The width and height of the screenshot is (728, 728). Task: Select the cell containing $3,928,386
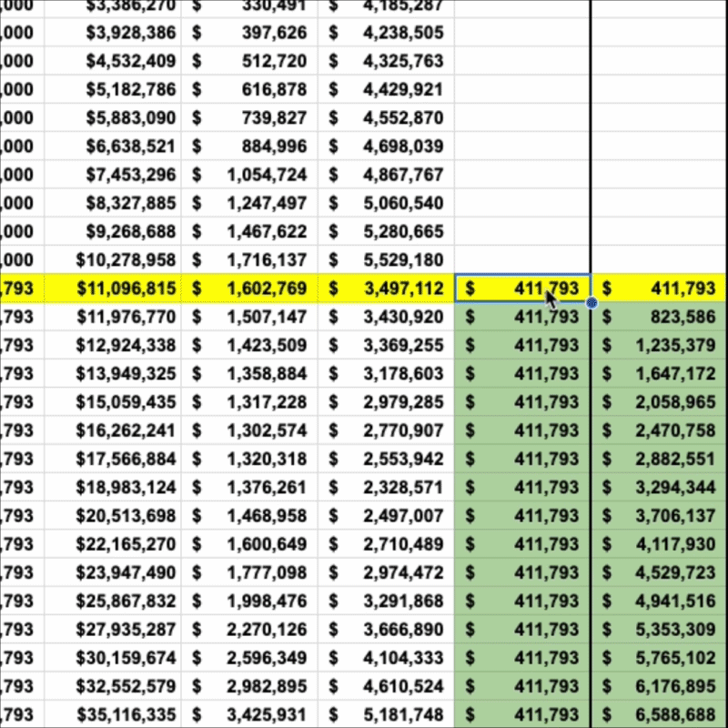click(x=113, y=33)
